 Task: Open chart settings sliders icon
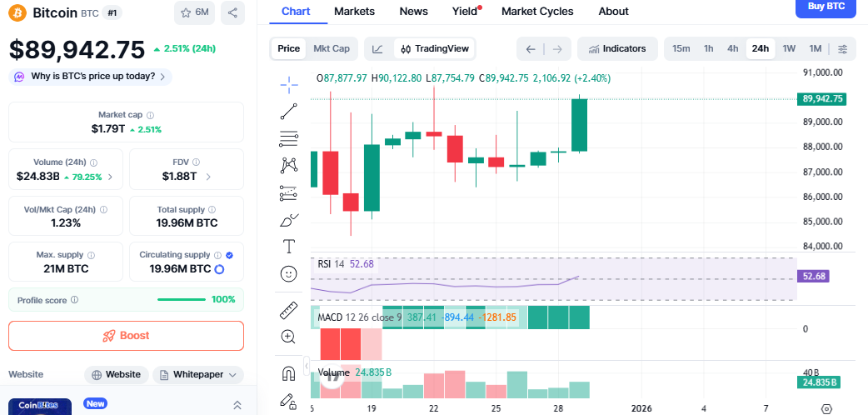pyautogui.click(x=843, y=48)
